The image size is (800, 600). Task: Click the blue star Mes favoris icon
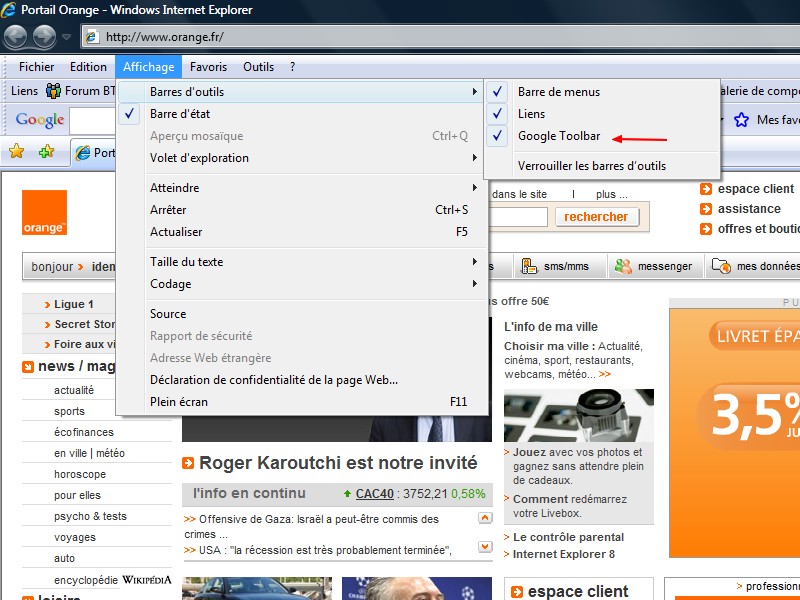pos(741,120)
